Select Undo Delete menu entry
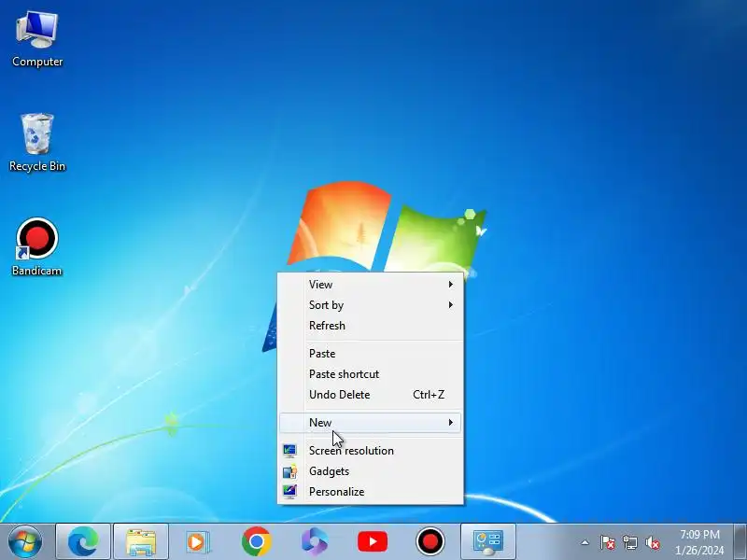Viewport: 747px width, 560px height. tap(370, 395)
